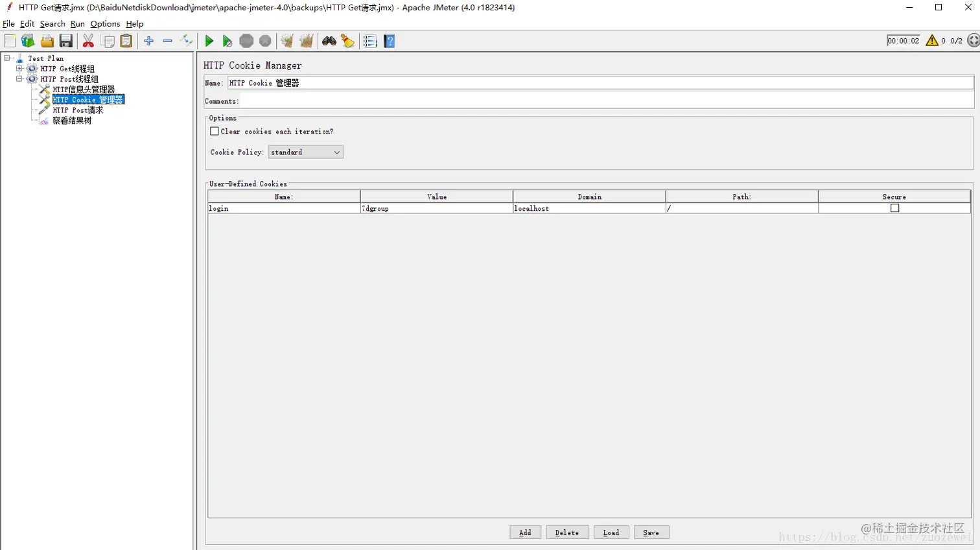Click the Open file folder icon
980x550 pixels.
47,41
